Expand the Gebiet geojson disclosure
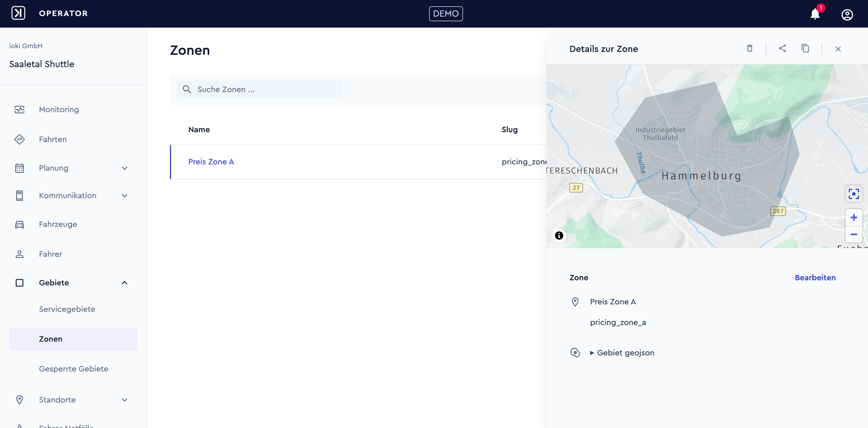 622,353
